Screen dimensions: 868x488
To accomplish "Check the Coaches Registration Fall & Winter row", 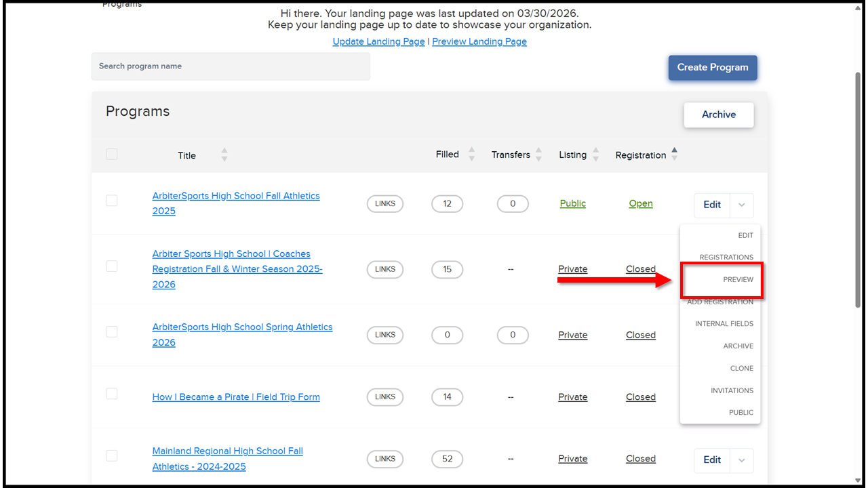I will tap(112, 266).
